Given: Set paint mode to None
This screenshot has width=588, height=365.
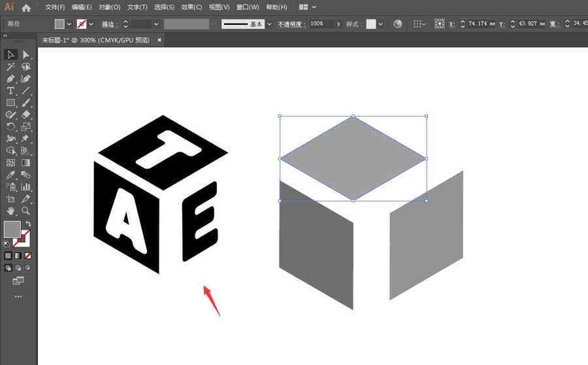Looking at the screenshot, I should click(27, 256).
